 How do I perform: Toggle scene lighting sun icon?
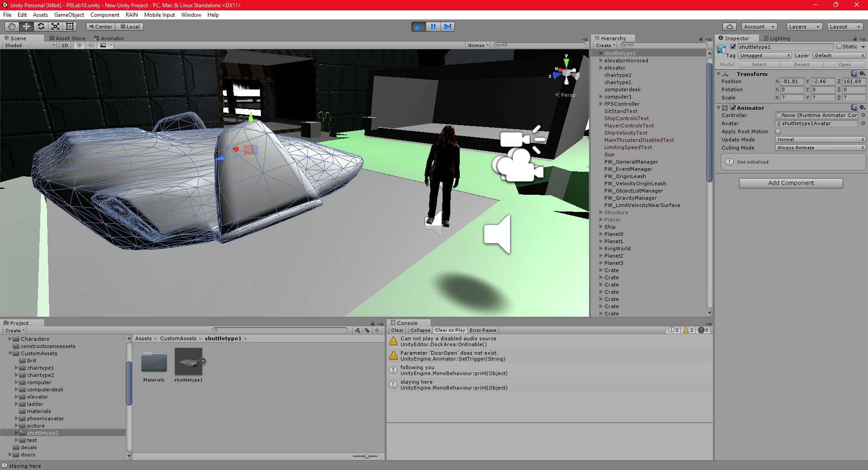(80, 45)
